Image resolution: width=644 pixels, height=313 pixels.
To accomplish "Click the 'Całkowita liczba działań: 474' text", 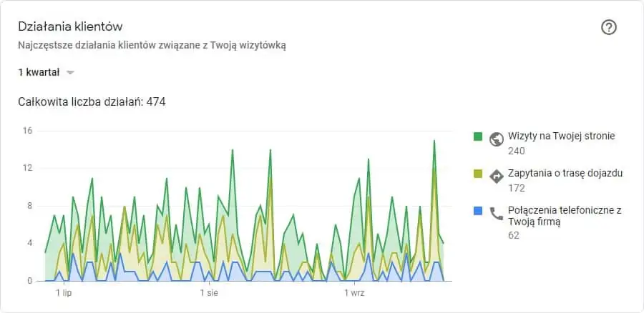I will [x=92, y=101].
